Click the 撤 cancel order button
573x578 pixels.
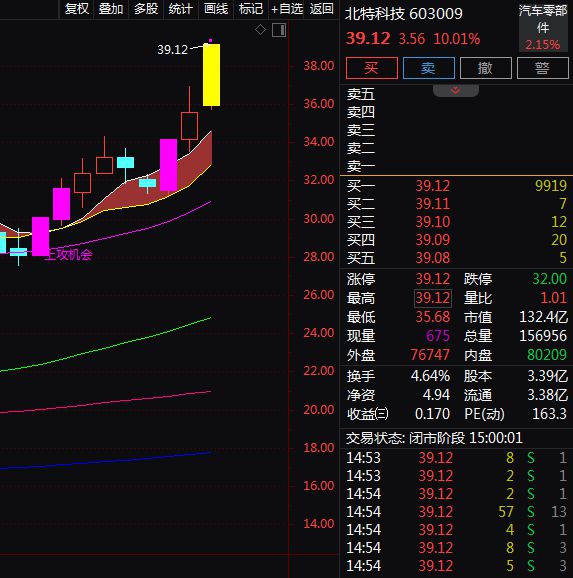click(486, 68)
